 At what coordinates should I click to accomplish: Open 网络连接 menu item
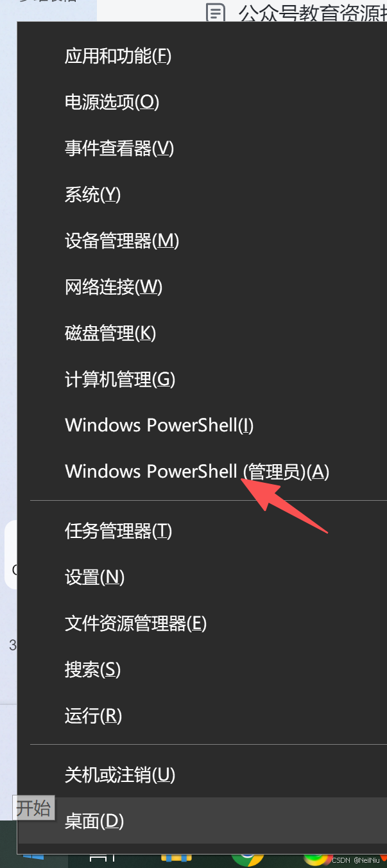(202, 288)
